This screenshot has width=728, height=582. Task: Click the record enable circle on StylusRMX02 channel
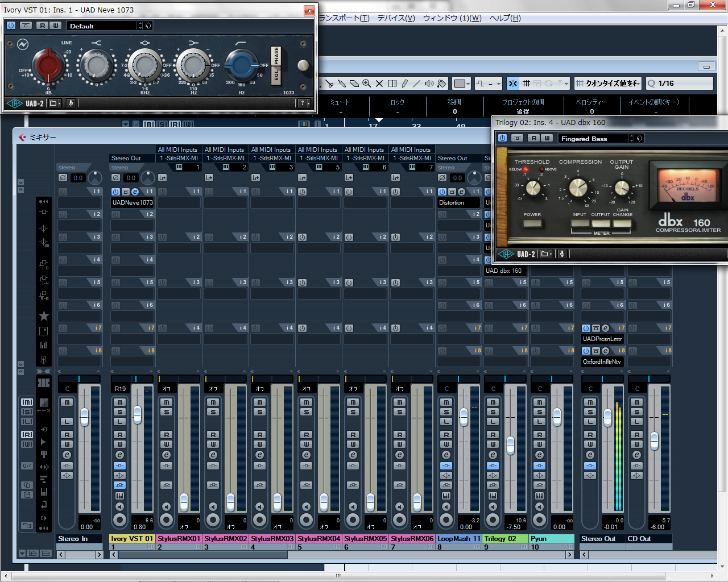click(x=213, y=519)
